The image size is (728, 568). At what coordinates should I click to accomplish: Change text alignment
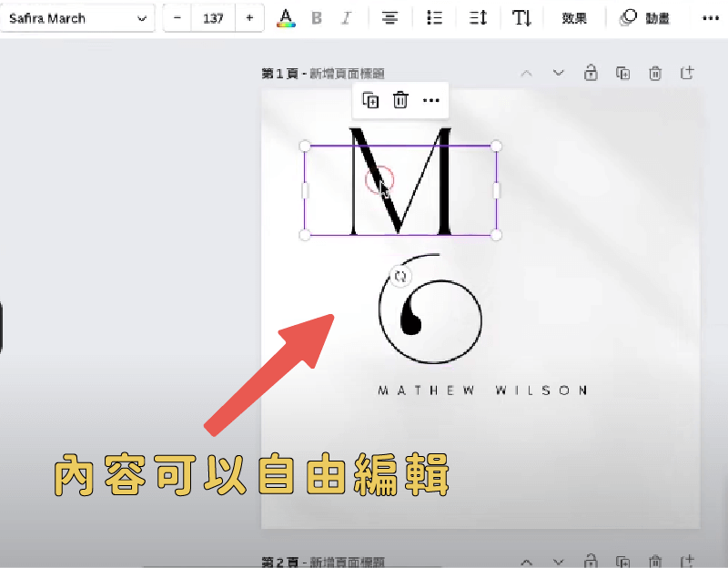click(x=390, y=18)
